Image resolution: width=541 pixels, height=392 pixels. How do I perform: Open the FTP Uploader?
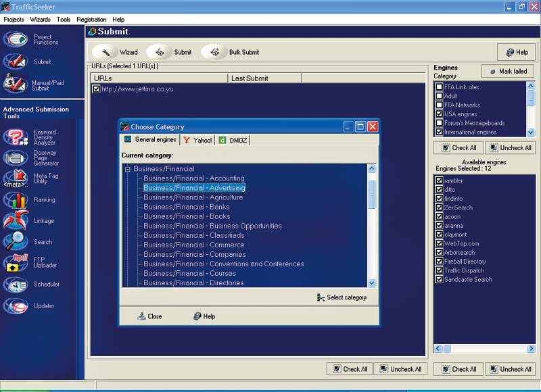point(30,263)
